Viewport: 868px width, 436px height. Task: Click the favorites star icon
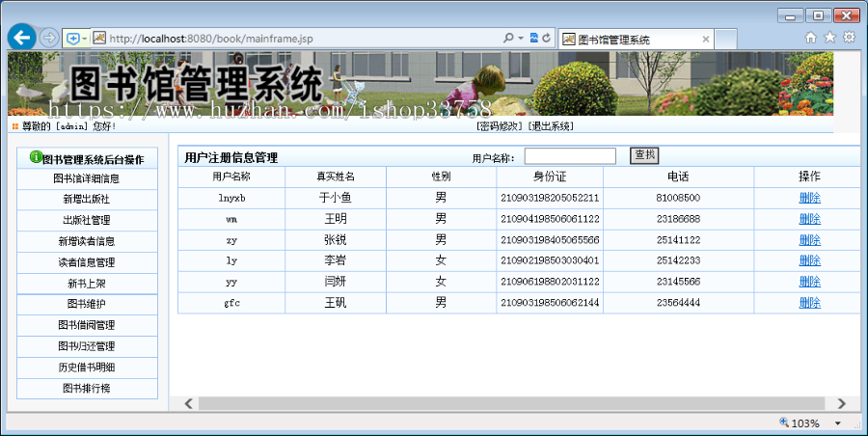tap(829, 37)
